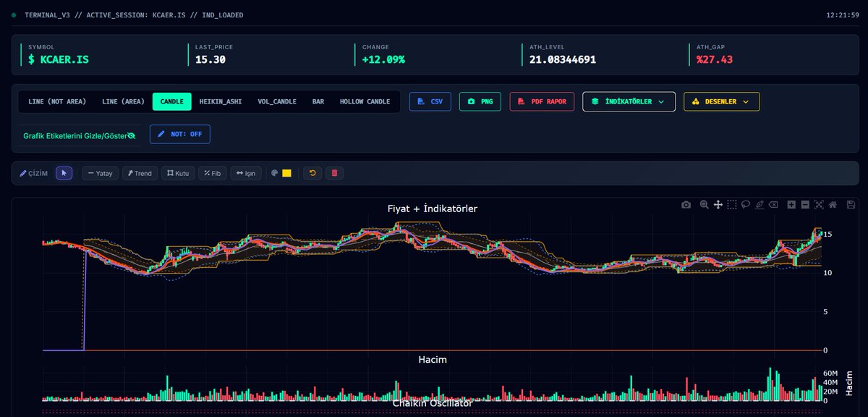Switch to LINE (NOT AREA) chart type
This screenshot has width=868, height=417.
(57, 101)
